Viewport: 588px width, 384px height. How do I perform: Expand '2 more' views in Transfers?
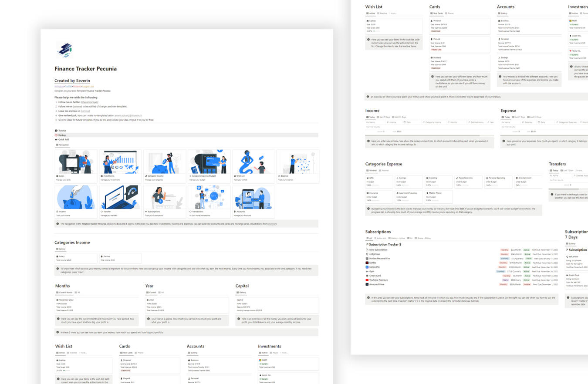pyautogui.click(x=579, y=171)
